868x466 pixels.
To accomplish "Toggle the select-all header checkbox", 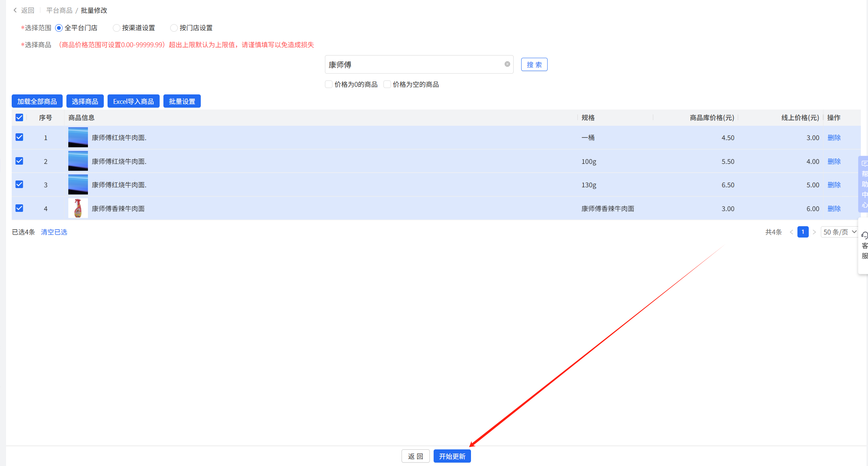I will point(19,117).
